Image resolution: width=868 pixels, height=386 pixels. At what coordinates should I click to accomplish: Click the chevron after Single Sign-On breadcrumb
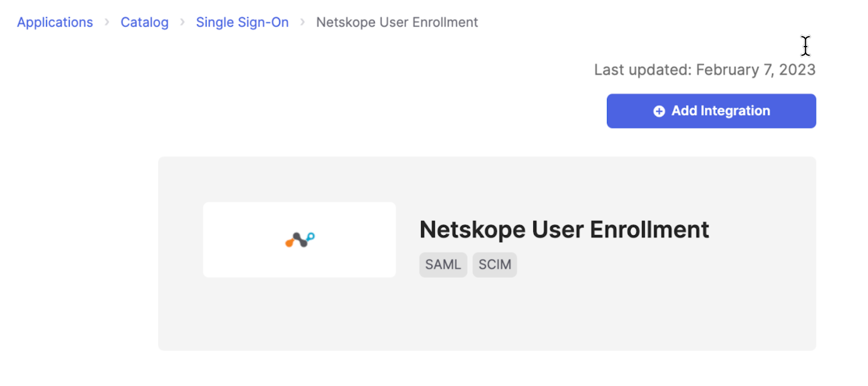[302, 22]
